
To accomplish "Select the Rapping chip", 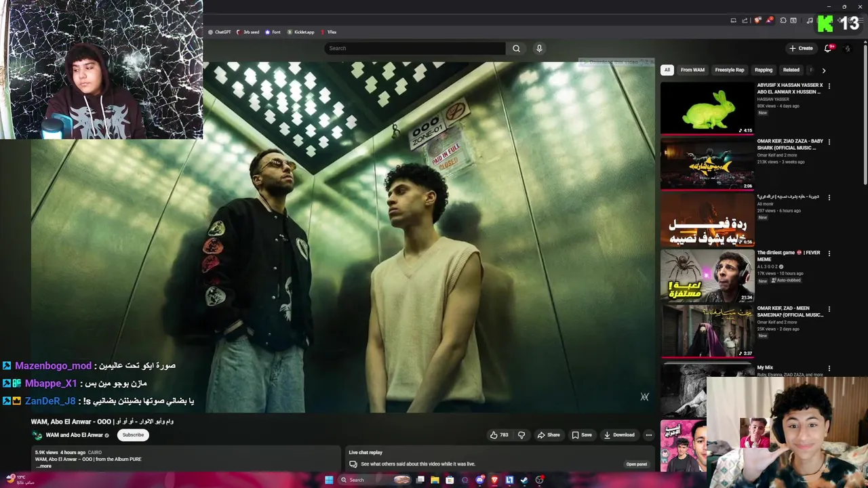I will [764, 70].
